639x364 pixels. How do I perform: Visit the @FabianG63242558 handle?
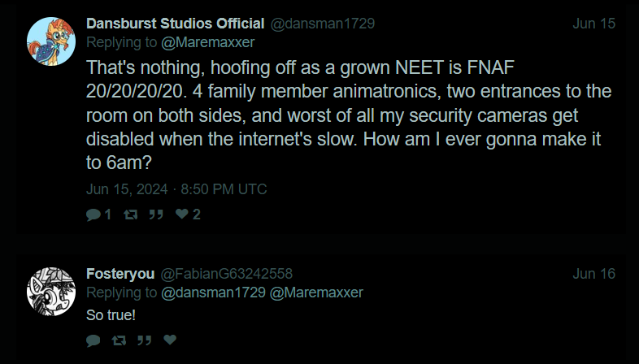click(x=226, y=274)
